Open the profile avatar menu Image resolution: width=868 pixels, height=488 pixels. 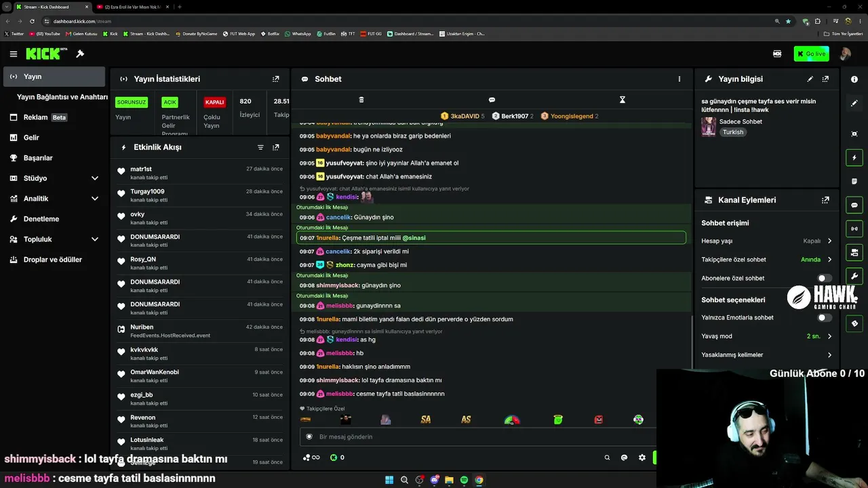[845, 54]
